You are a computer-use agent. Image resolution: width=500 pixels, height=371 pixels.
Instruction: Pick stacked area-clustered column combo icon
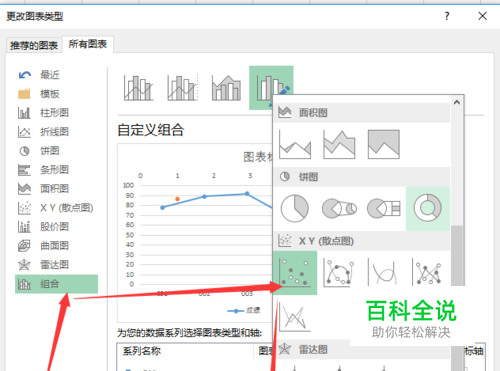227,88
